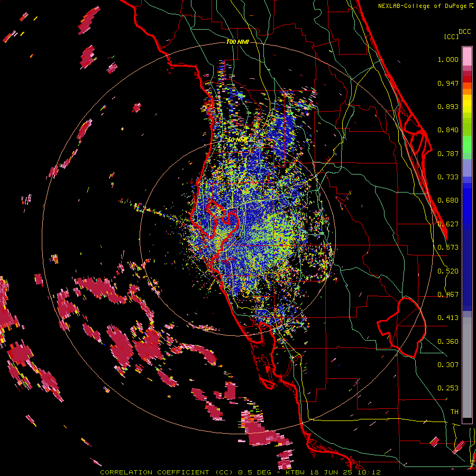
Task: Select the 0.360 legend value
Action: click(448, 342)
